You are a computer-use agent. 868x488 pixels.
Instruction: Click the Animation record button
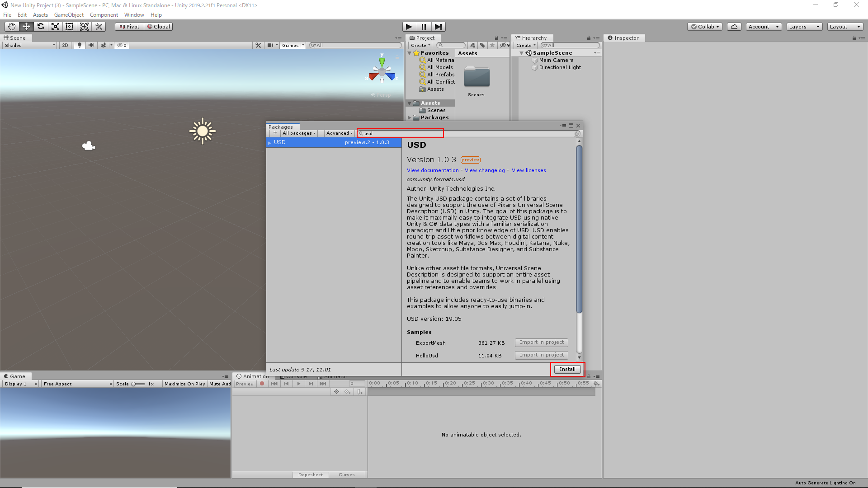[x=262, y=384]
